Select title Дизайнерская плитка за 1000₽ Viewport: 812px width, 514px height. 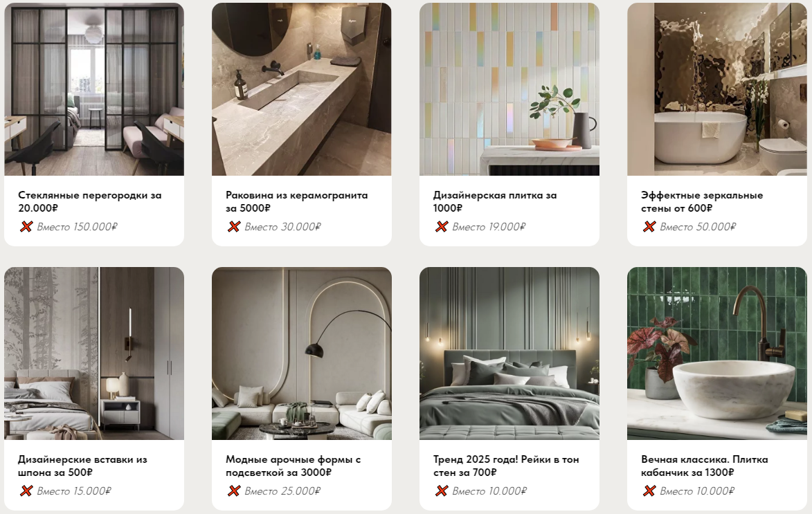tap(495, 201)
